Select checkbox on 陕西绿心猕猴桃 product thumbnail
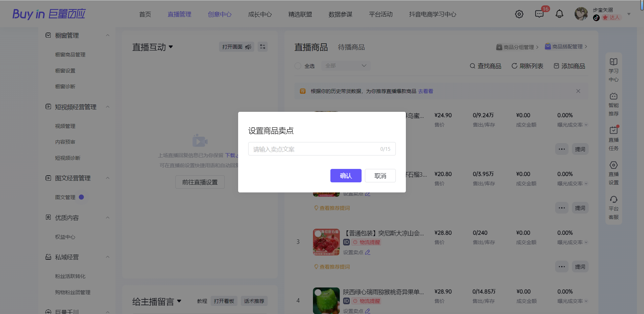The height and width of the screenshot is (314, 644). (x=318, y=293)
